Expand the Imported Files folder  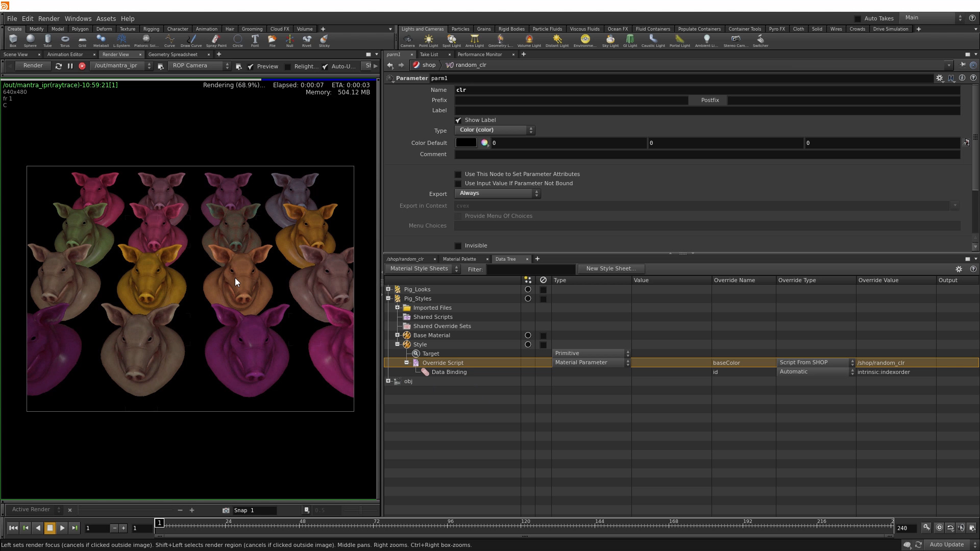tap(398, 307)
